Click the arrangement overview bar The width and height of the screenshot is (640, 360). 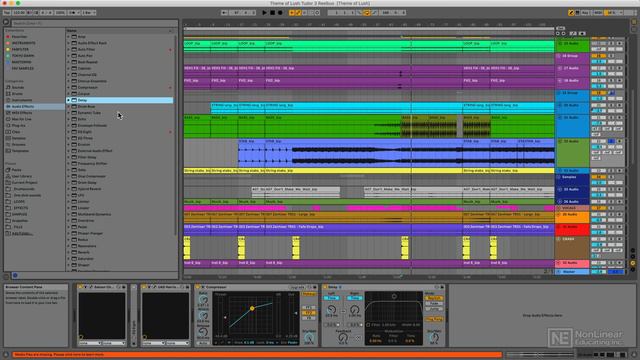coord(369,29)
